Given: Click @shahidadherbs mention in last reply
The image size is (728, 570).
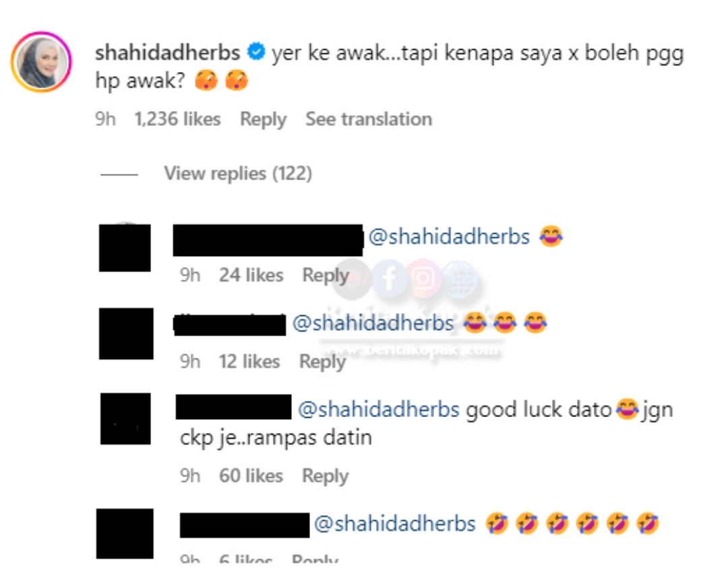Looking at the screenshot, I should coord(394,524).
